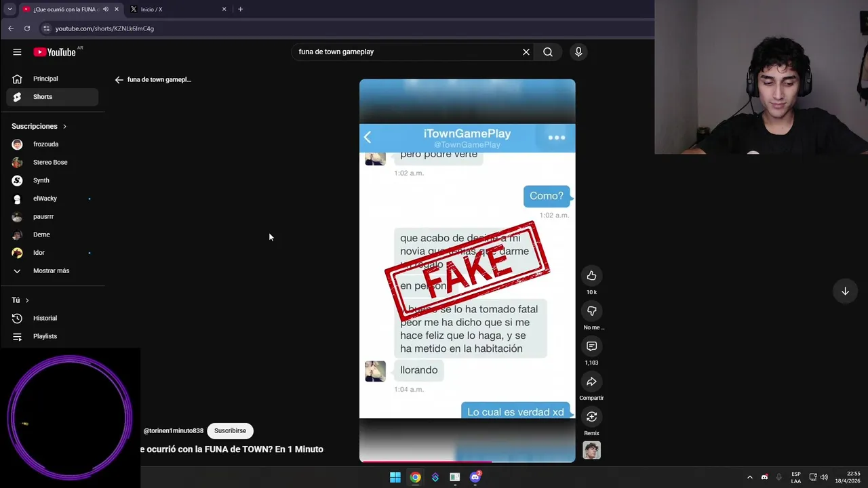Viewport: 868px width, 488px height.
Task: Open the Remix option icon
Action: [591, 417]
